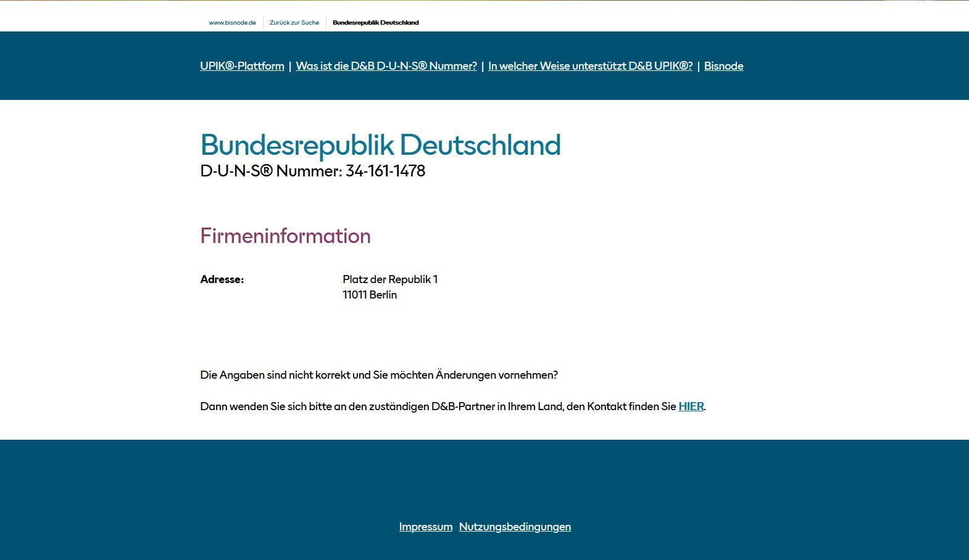The image size is (969, 560).
Task: Click the Firmeninformation section heading
Action: (285, 236)
